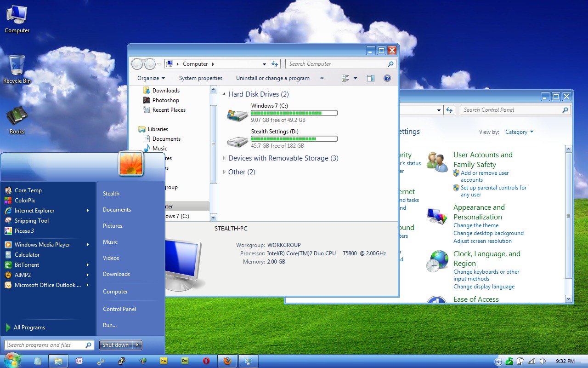The image size is (588, 368).
Task: Open Pictures from Start menu
Action: (113, 226)
